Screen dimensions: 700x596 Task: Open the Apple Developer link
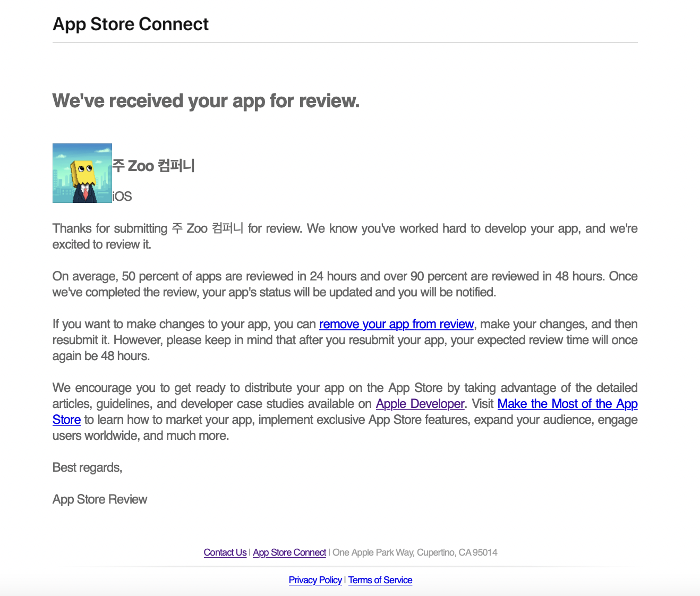click(420, 404)
